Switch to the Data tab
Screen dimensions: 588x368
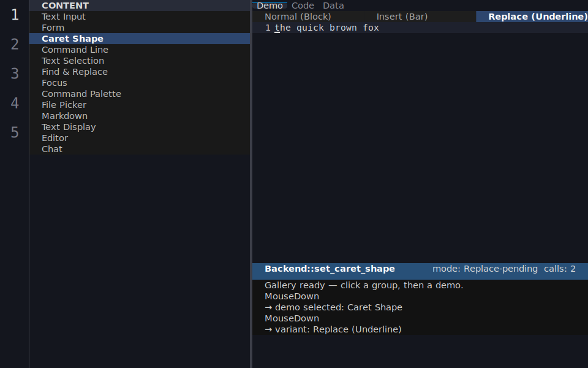click(333, 6)
